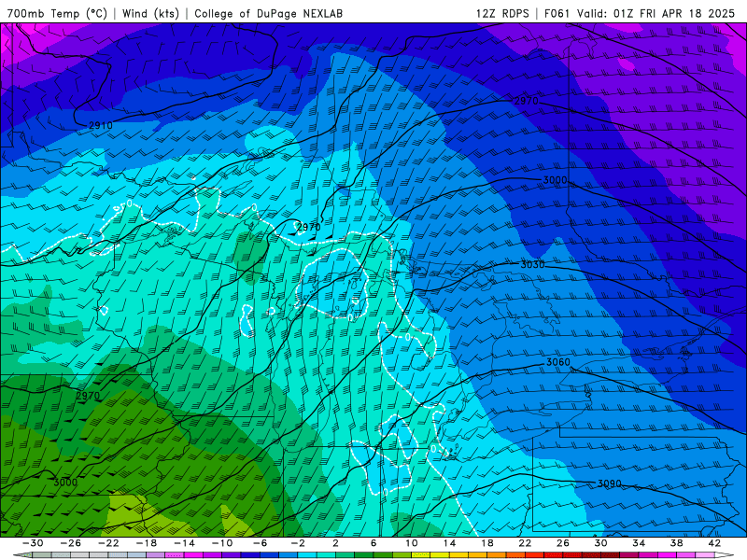Click the 3090 height contour label
Screen dimensions: 747x560
point(610,483)
